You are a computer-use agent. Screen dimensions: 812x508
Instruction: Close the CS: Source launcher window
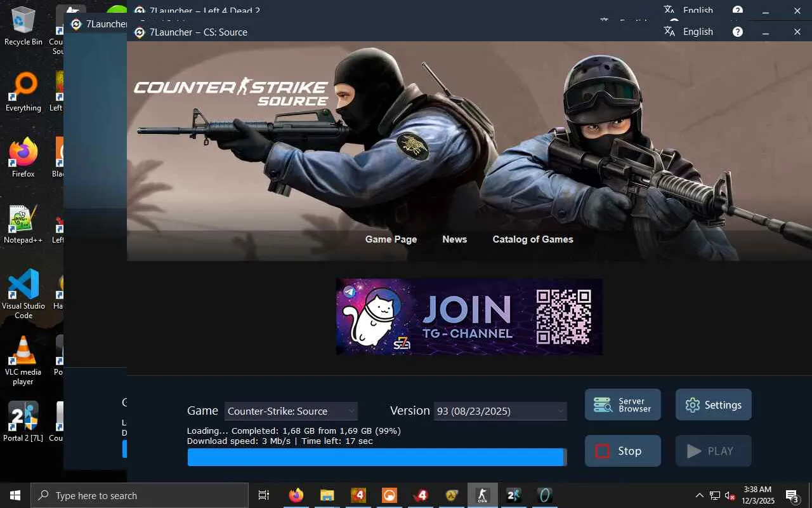[797, 32]
